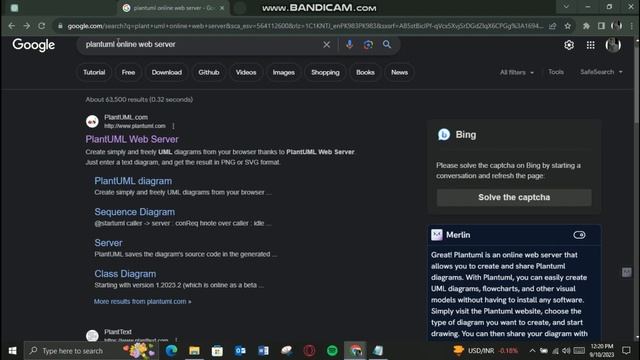This screenshot has width=640, height=360.
Task: Expand the All filters dropdown
Action: point(517,72)
